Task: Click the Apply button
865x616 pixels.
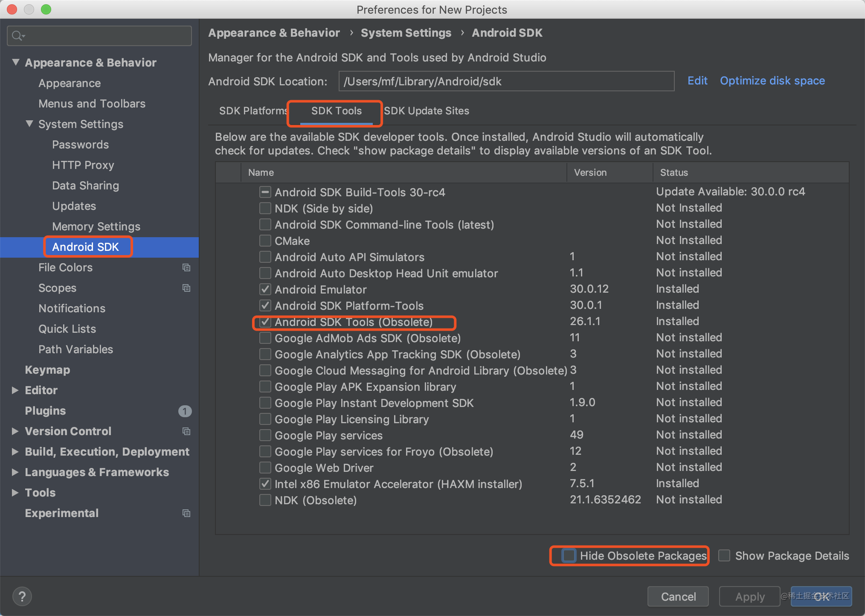Action: coord(749,596)
